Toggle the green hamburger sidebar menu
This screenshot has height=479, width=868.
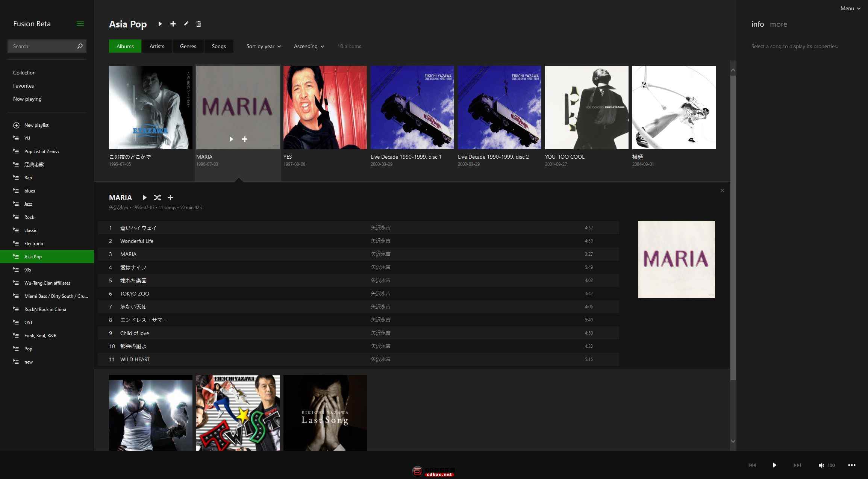click(80, 24)
